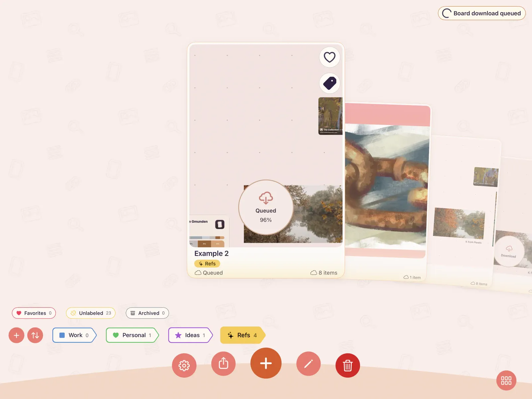Filter by Archived boards
532x399 pixels.
point(147,313)
